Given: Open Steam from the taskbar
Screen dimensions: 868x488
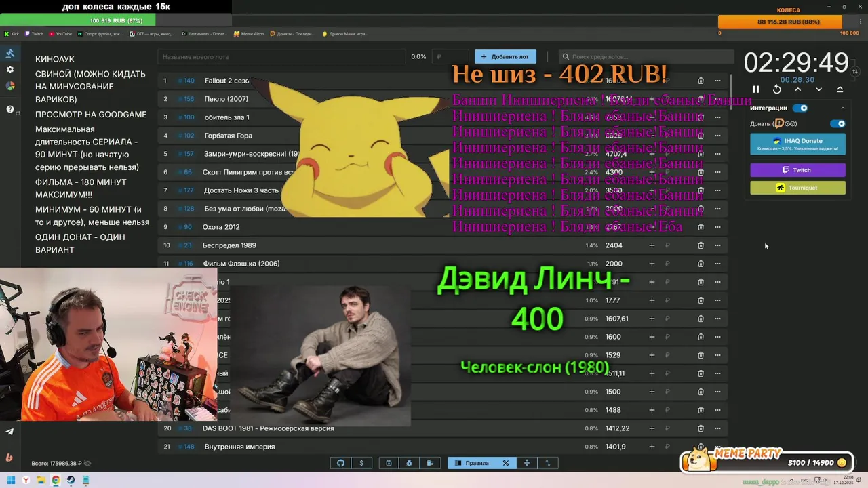Looking at the screenshot, I should pos(71,481).
